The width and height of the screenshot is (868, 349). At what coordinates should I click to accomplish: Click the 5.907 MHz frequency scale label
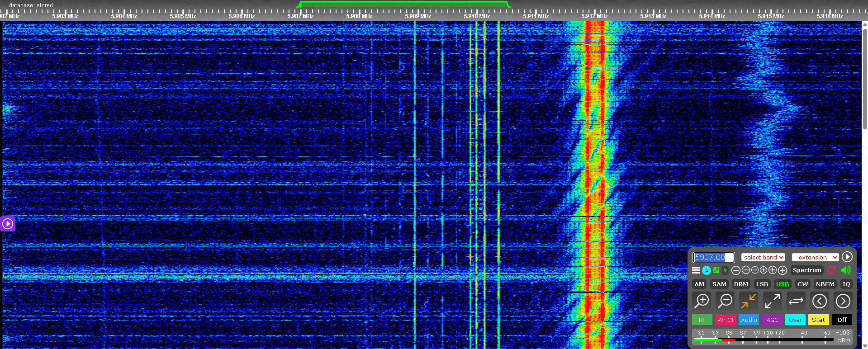point(300,16)
